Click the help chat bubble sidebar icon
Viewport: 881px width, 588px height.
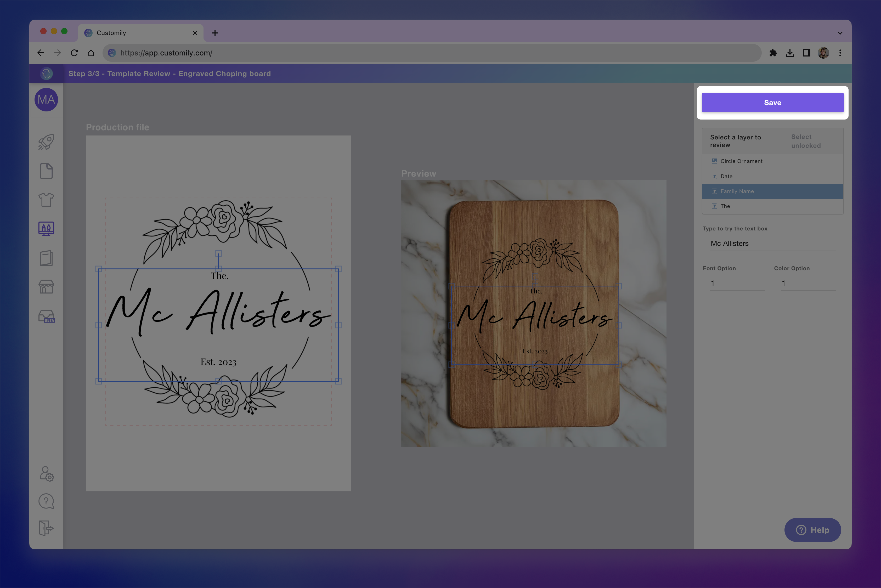point(46,501)
